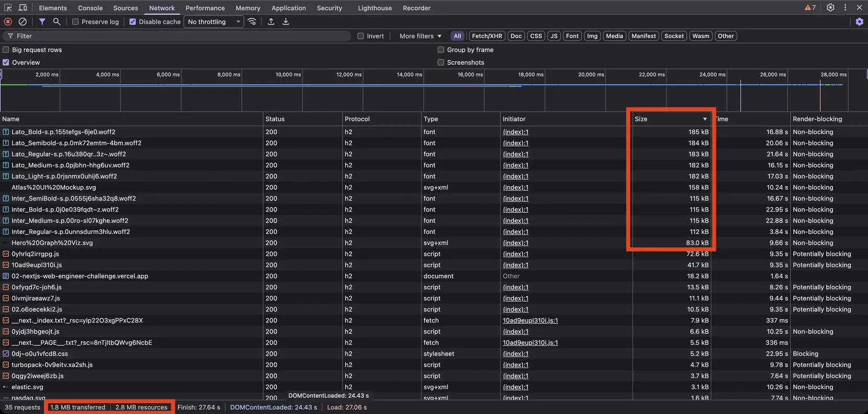Select the Atlas%20UI%20Mockup.svg request
The image size is (868, 414).
pos(54,187)
